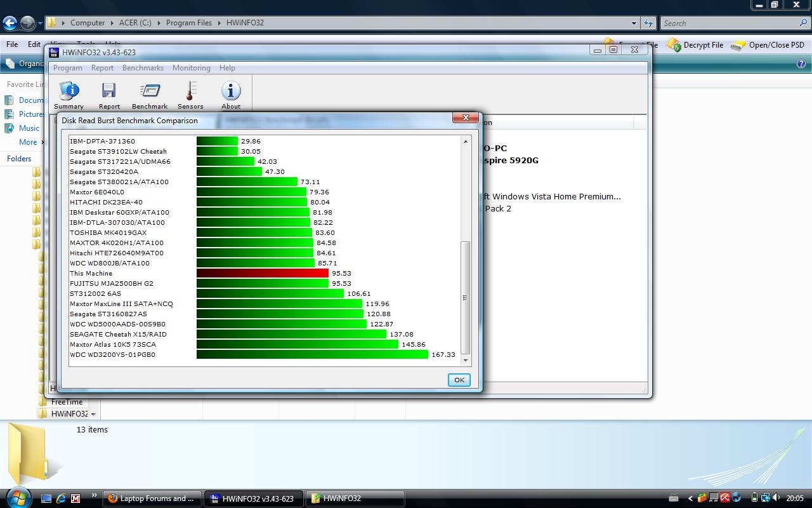Open the Summary toolbar icon in HWiNFO32
This screenshot has height=508, width=812.
click(x=69, y=95)
